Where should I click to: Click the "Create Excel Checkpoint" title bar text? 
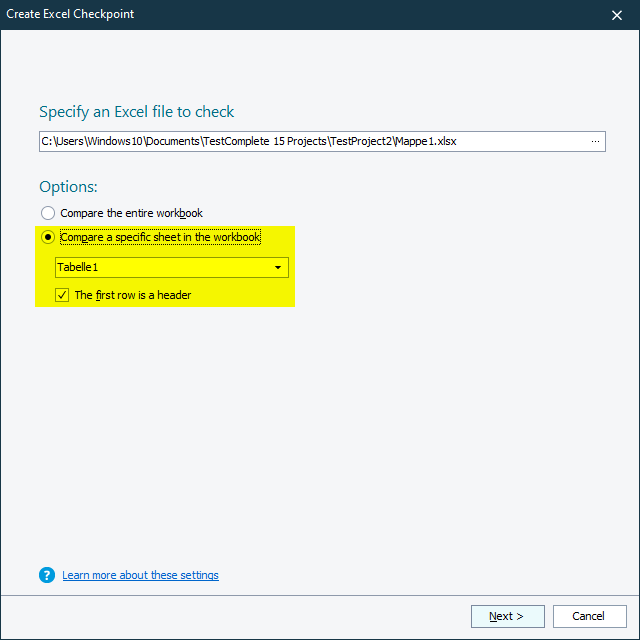coord(71,14)
